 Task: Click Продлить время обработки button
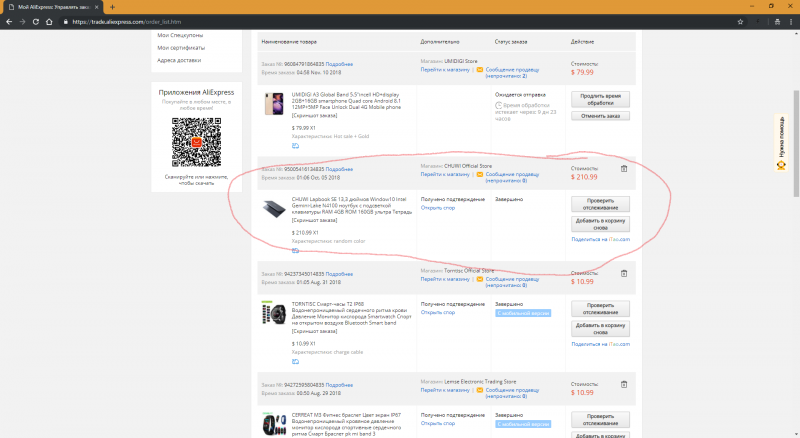pyautogui.click(x=601, y=99)
